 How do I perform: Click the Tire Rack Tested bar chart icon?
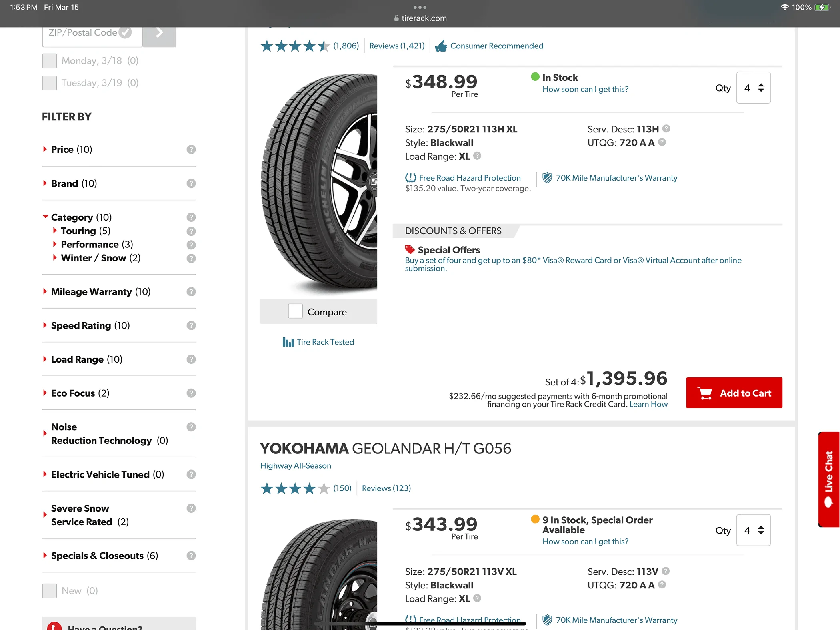288,342
